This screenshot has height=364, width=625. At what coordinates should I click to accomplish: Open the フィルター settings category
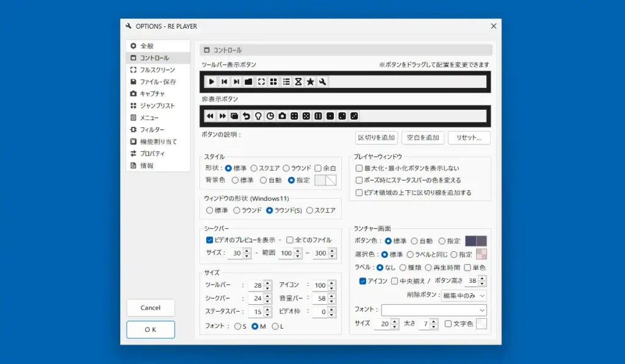tap(153, 130)
